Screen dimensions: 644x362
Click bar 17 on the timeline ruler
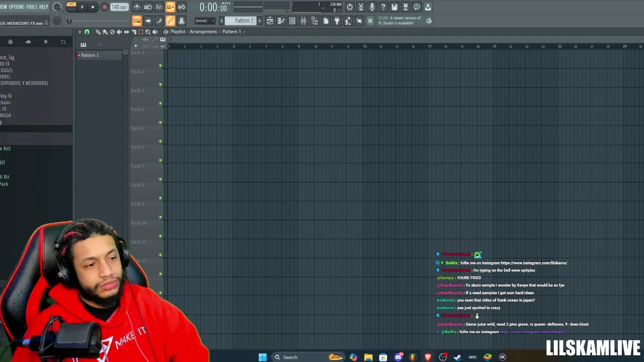click(430, 46)
